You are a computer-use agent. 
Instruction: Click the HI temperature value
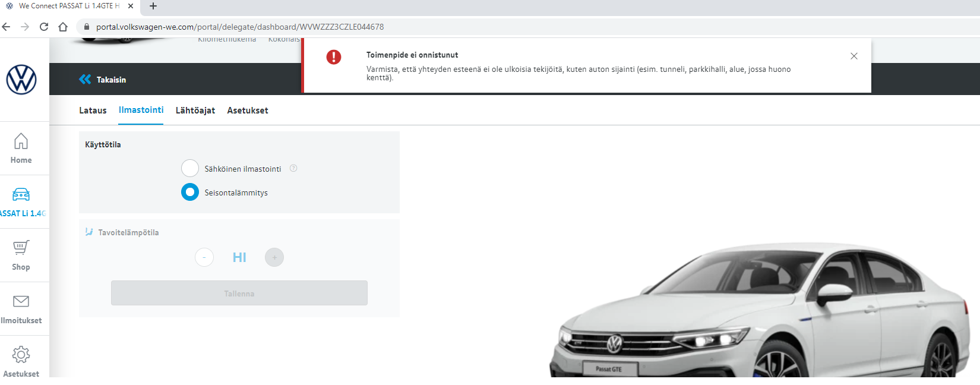(239, 257)
